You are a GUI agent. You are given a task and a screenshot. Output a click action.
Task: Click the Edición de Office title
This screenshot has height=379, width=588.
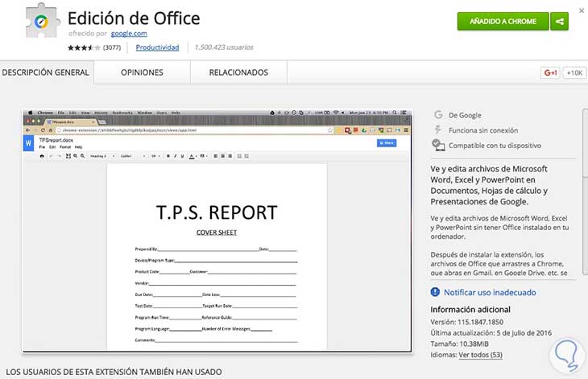[134, 18]
